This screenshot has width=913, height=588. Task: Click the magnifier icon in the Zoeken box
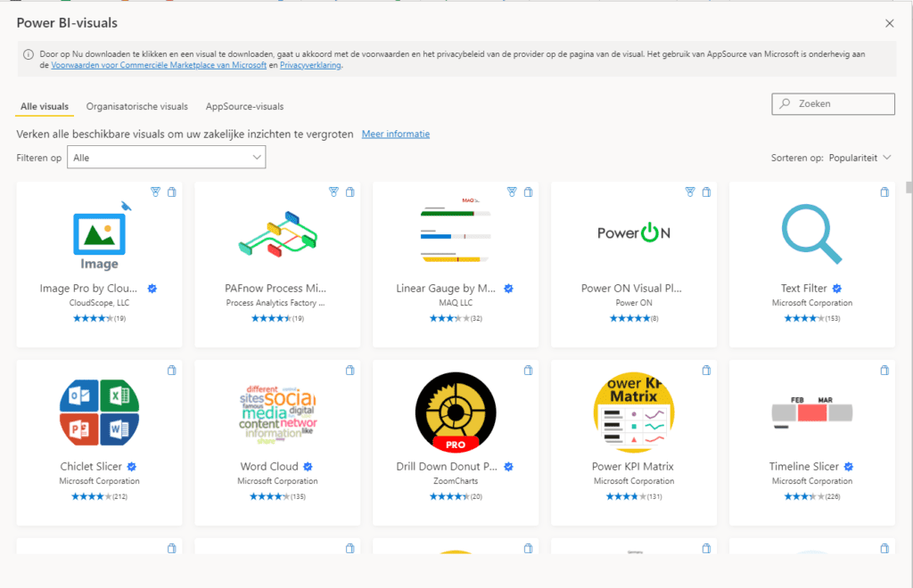(786, 103)
